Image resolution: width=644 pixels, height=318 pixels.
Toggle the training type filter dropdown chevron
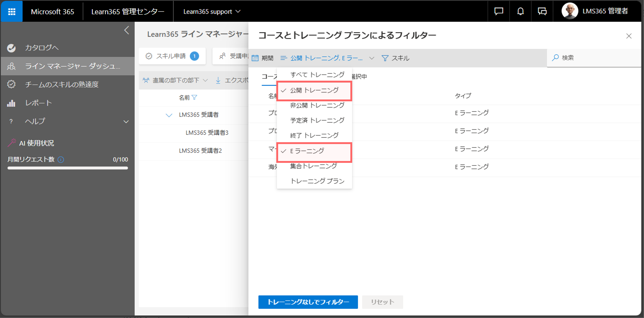(372, 58)
